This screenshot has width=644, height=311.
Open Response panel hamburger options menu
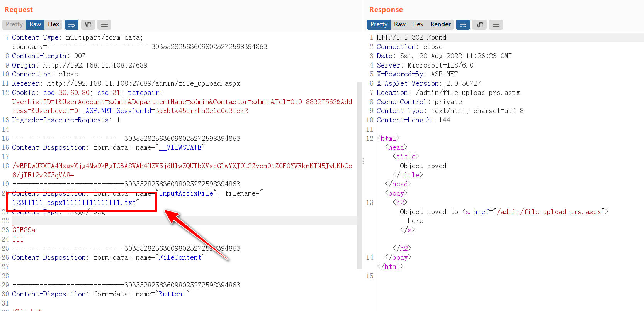[496, 25]
